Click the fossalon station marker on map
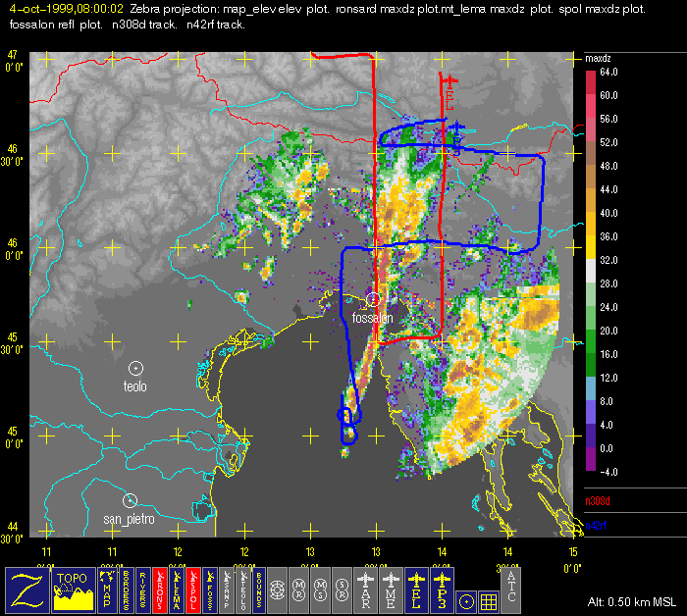Screen dimensions: 687x616 pyautogui.click(x=373, y=300)
